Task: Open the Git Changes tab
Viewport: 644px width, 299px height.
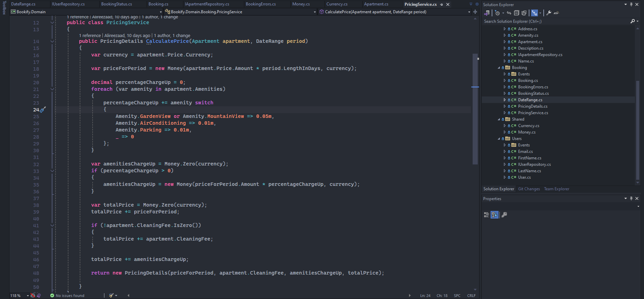Action: 529,189
